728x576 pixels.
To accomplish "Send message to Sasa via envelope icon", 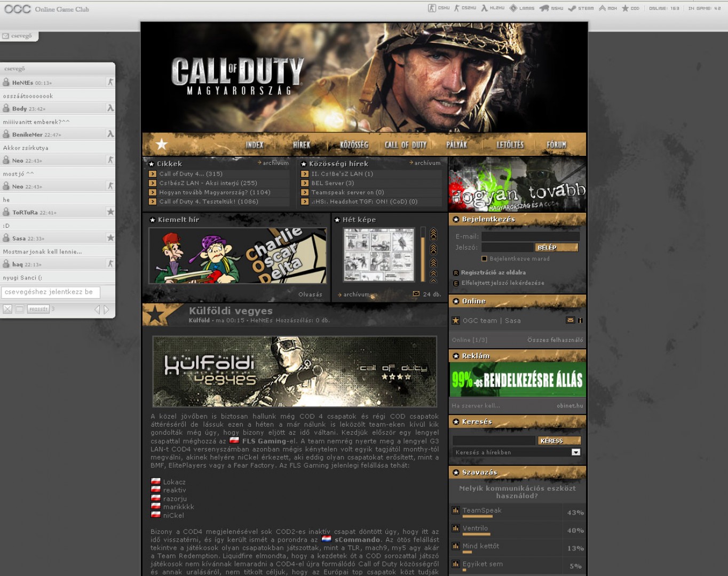I will (570, 321).
